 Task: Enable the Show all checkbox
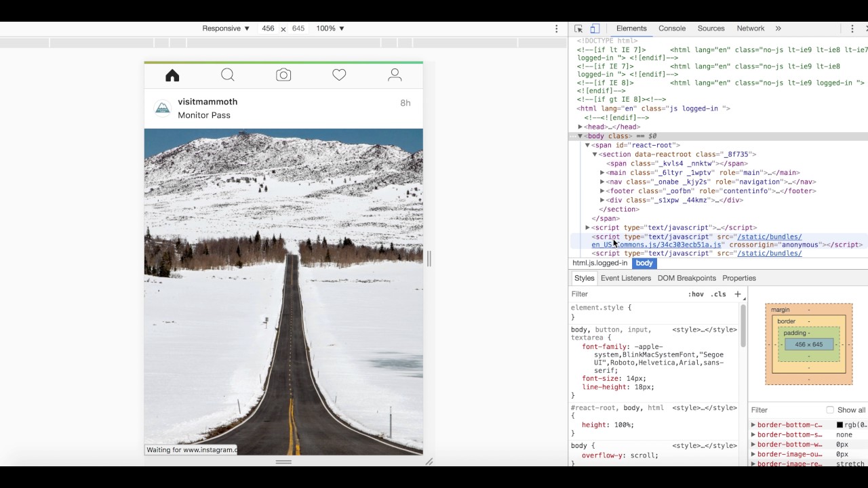[x=830, y=410]
